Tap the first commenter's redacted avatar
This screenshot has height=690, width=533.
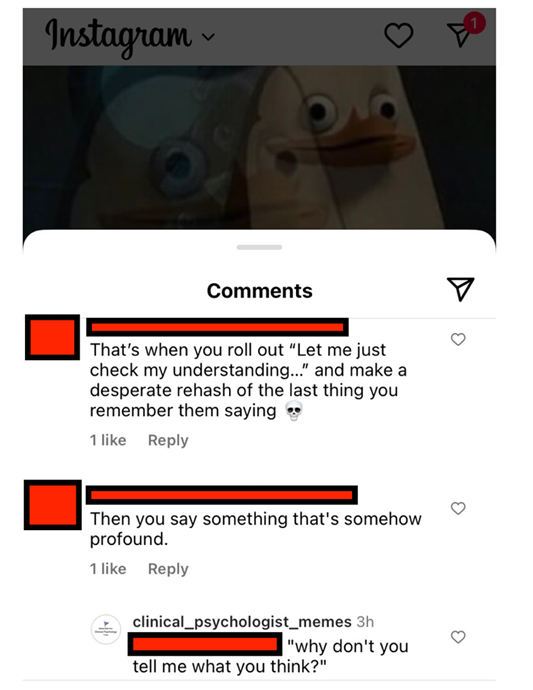[52, 337]
